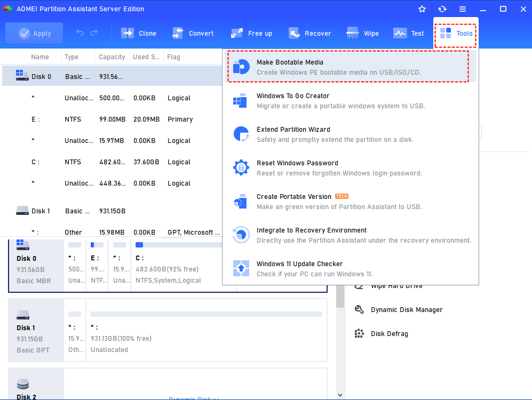
Task: Click the Flag column header
Action: 173,57
